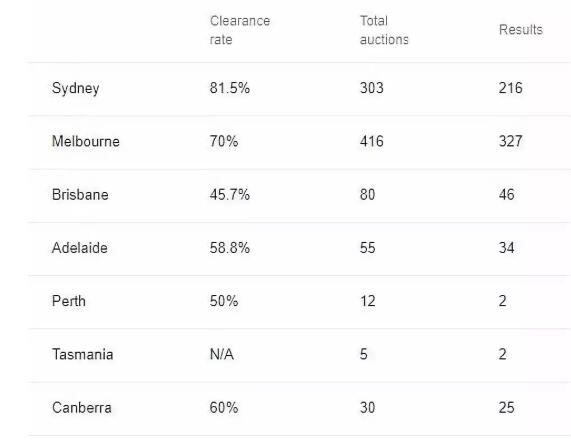Select the Brisbane row label
Image resolution: width=571 pixels, height=443 pixels.
pos(80,194)
